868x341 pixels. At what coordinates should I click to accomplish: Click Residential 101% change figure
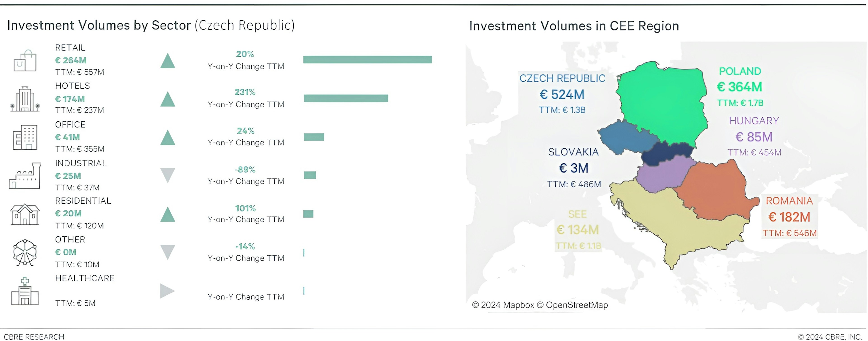(x=245, y=208)
